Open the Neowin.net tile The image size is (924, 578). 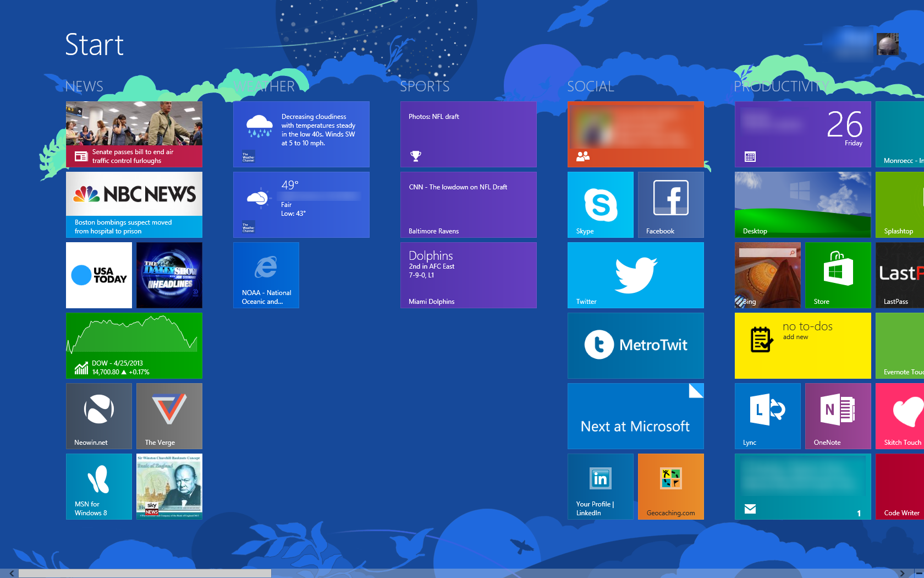[99, 416]
